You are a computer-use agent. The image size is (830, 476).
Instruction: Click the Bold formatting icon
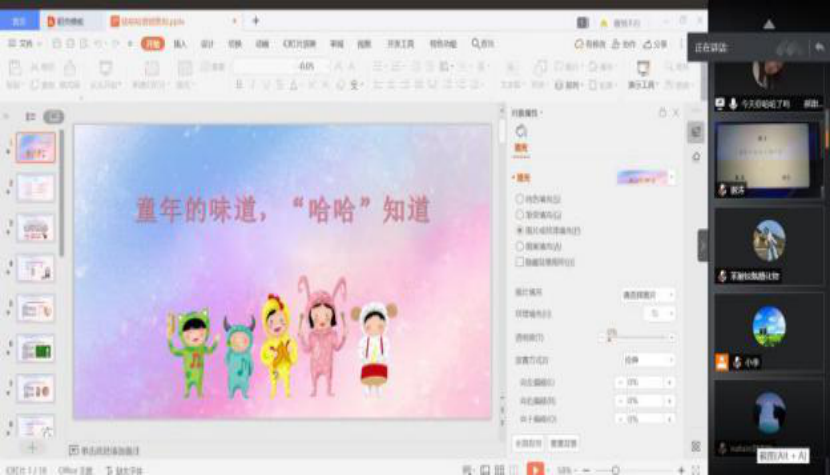239,85
